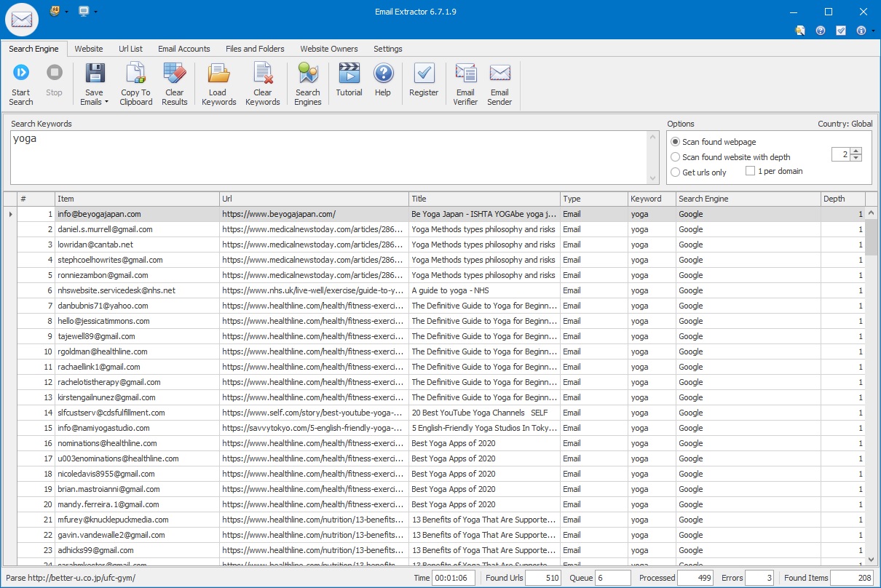The height and width of the screenshot is (588, 881).
Task: Open the Tutorial
Action: (x=349, y=80)
